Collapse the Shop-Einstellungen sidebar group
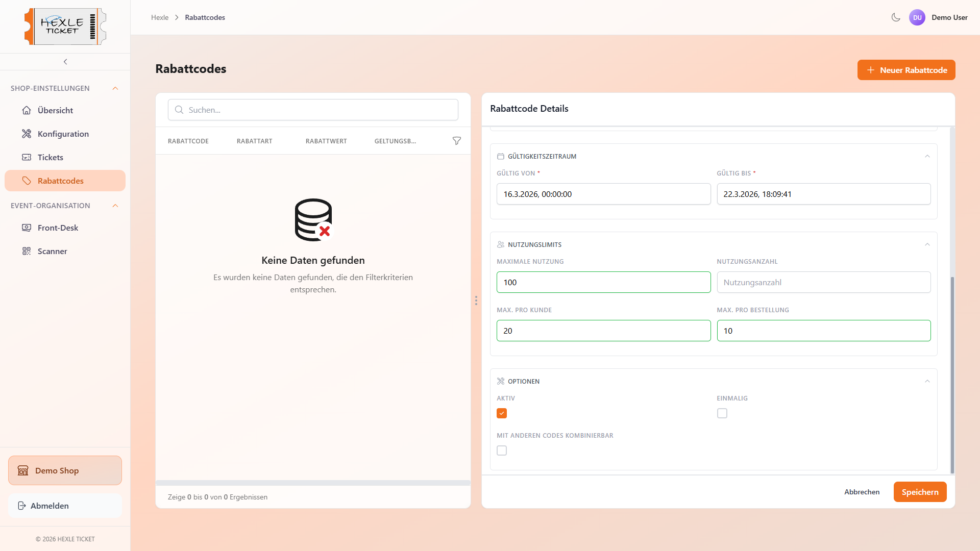980x551 pixels. point(115,88)
